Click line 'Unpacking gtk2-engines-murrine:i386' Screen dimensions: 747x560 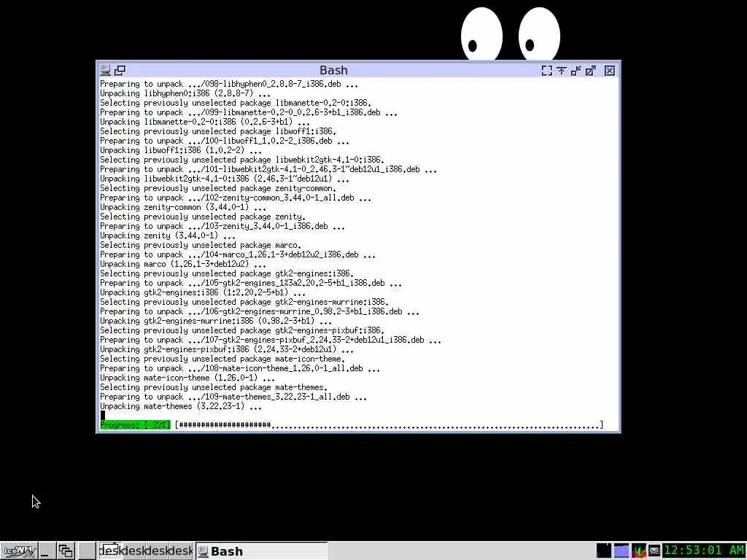tap(216, 321)
